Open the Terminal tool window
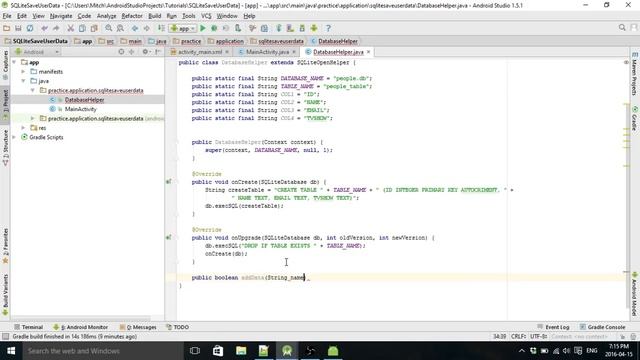 (x=28, y=327)
